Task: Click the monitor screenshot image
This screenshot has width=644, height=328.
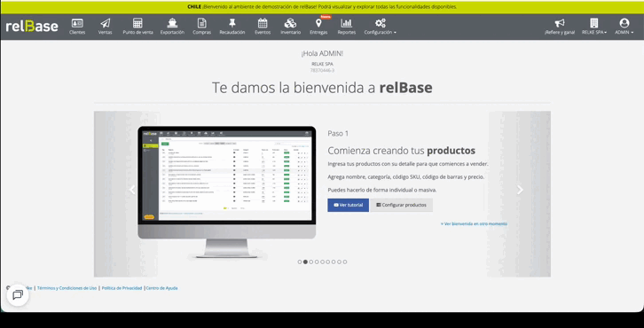Action: pos(227,191)
